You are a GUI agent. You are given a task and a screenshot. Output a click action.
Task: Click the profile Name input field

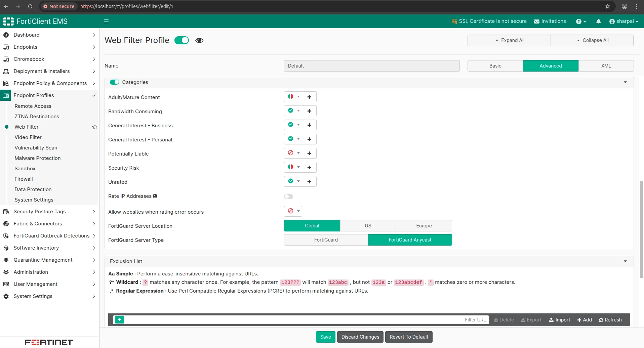point(372,66)
